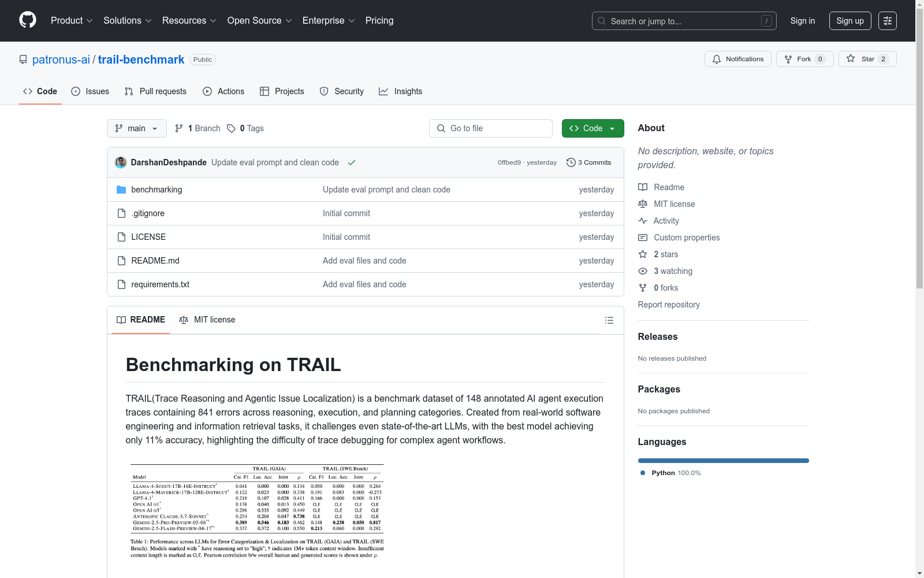Fork the repository

tap(805, 59)
